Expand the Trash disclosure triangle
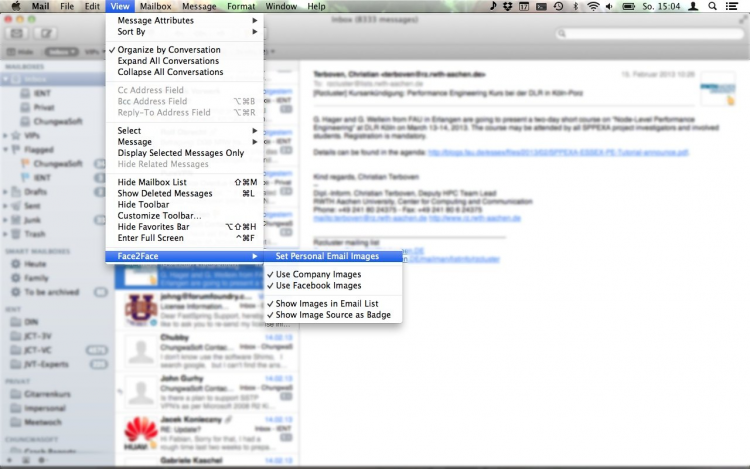Viewport: 750px width, 469px height. (6, 234)
